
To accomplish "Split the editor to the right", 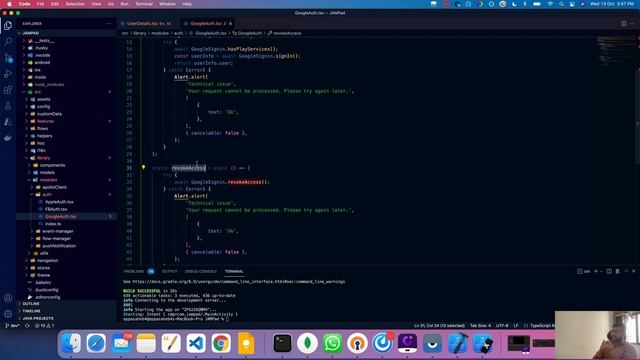I will click(x=623, y=23).
